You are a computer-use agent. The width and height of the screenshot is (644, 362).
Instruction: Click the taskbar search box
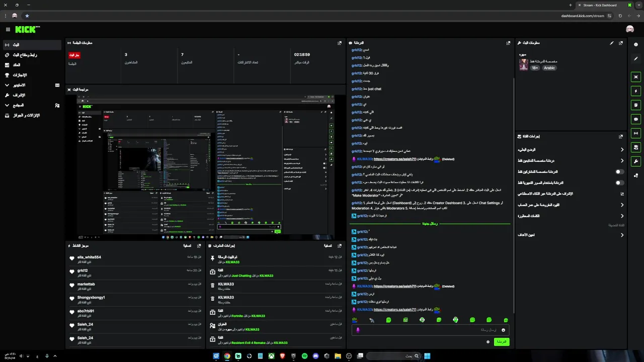click(394, 356)
